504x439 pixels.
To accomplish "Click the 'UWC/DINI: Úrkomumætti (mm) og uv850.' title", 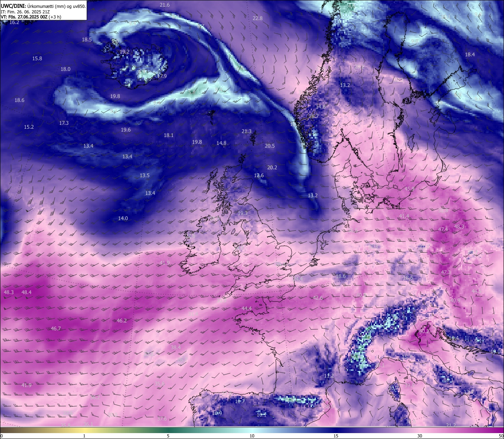I will pos(43,6).
